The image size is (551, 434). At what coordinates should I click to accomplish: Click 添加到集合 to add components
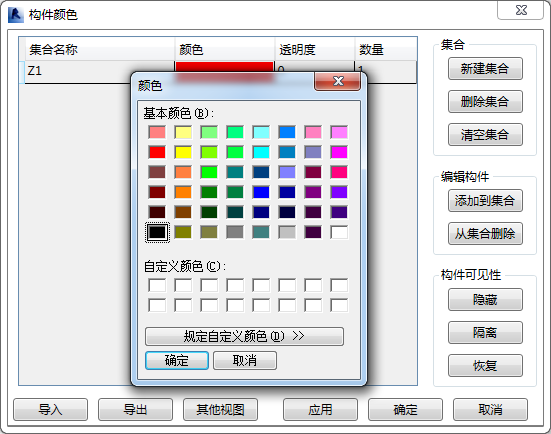485,201
